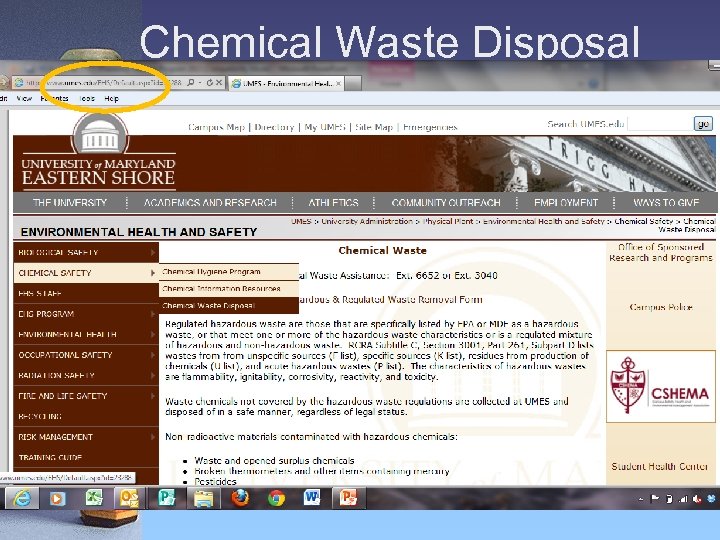Click the network signal icon in system tray
Image resolution: width=720 pixels, height=540 pixels.
point(683,499)
